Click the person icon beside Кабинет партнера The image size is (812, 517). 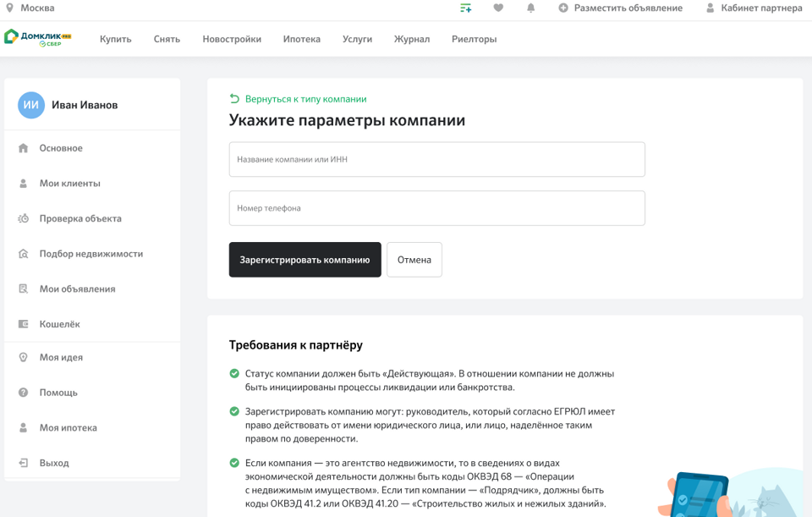coord(710,8)
